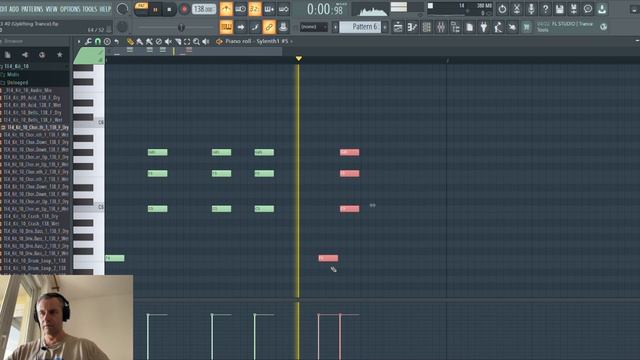Click the Piano roll - Sylenth1 #5 title
Viewport: 640px width, 360px height.
pos(256,41)
